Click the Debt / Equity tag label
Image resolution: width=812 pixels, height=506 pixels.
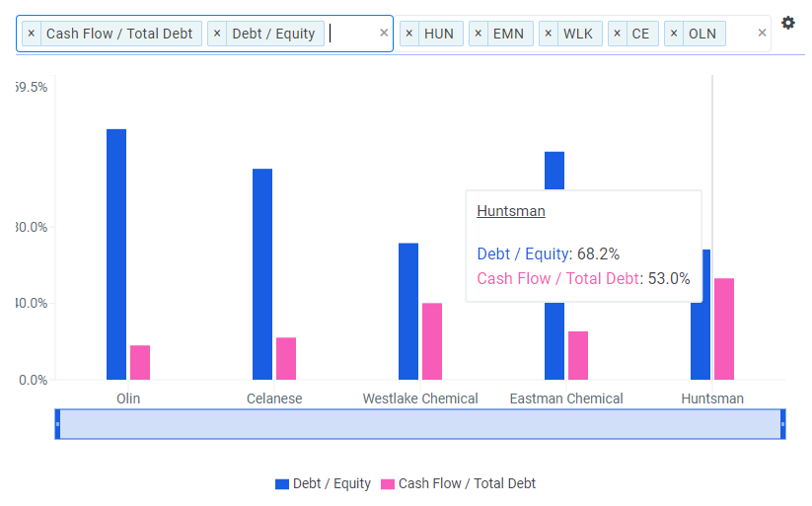click(x=273, y=34)
